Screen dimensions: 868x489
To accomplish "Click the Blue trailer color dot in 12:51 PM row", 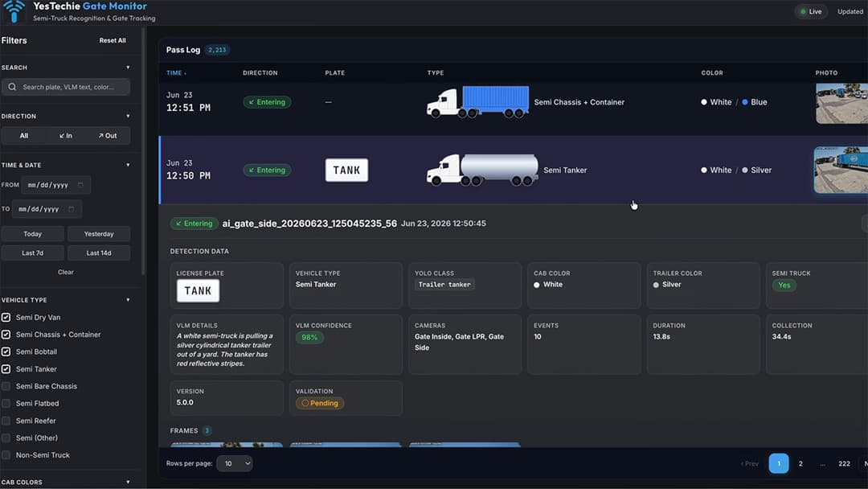I will pos(744,102).
